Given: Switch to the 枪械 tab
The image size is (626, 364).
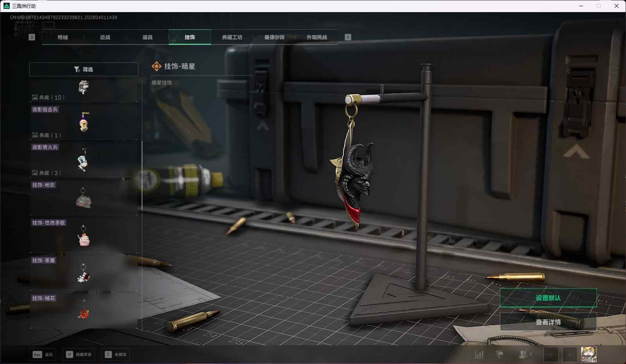Looking at the screenshot, I should [x=63, y=37].
